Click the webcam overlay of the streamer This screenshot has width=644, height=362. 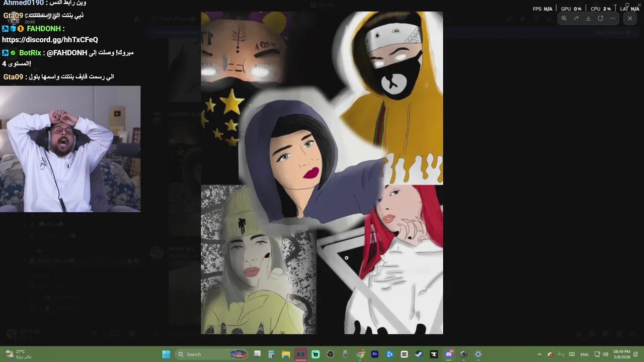[x=70, y=149]
